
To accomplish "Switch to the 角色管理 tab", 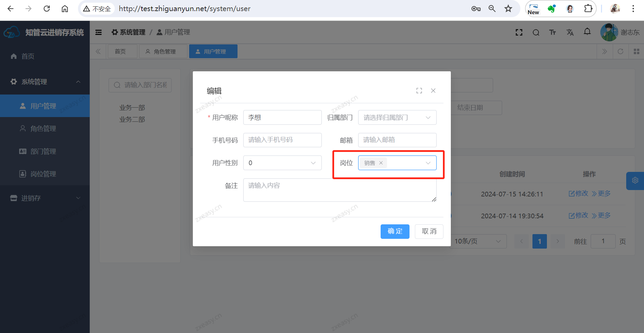I will pos(164,51).
